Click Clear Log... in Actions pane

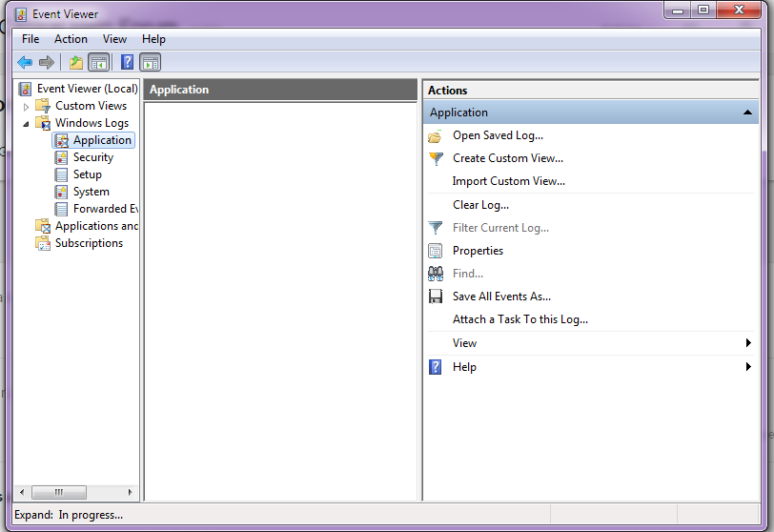(x=480, y=205)
